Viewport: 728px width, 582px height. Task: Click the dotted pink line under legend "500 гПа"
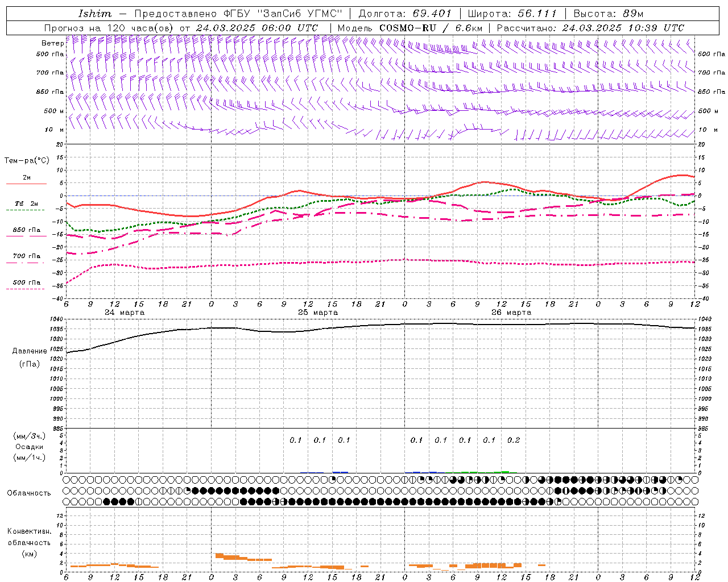click(x=25, y=289)
